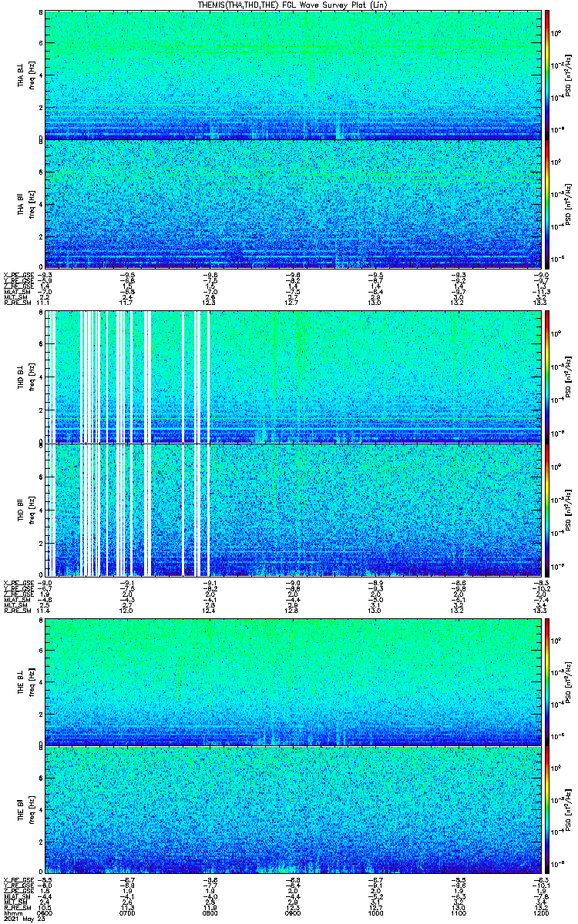
Task: Click the THD B-perpendicular PSD color bar
Action: 547,377
